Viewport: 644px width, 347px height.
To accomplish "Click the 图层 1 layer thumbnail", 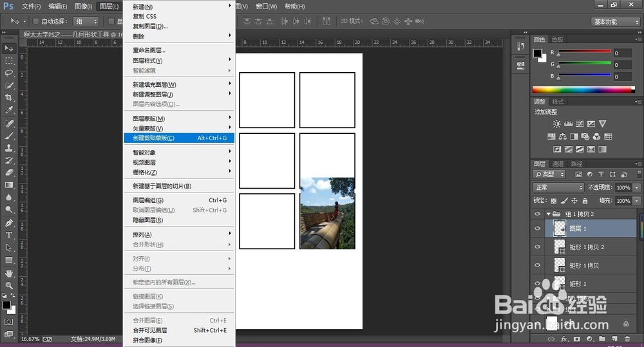I will (560, 229).
